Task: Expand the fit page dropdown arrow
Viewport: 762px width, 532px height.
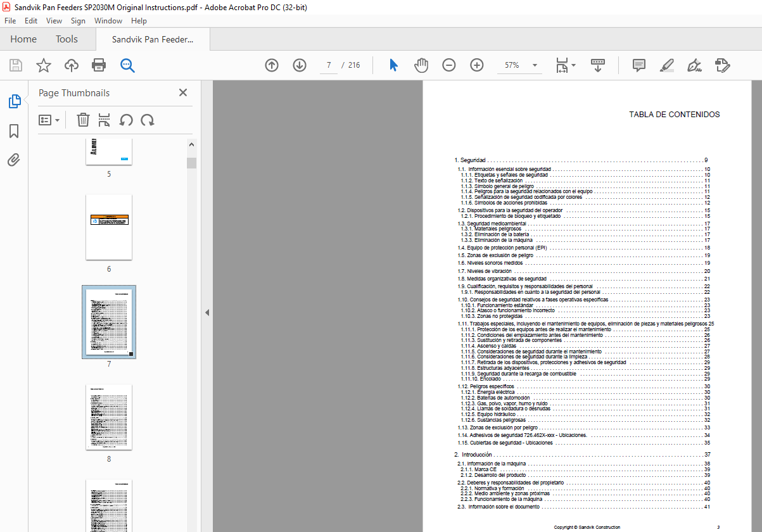Action: point(574,65)
